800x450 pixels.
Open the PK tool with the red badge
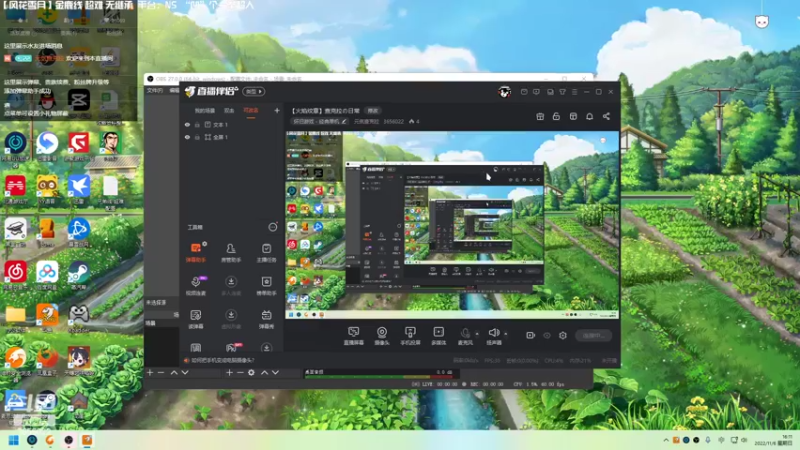point(232,348)
